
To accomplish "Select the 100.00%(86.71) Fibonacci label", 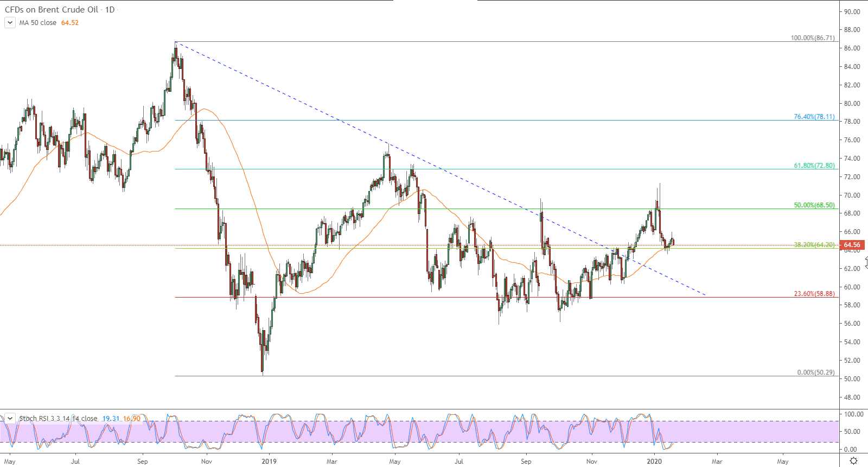I will (x=813, y=38).
